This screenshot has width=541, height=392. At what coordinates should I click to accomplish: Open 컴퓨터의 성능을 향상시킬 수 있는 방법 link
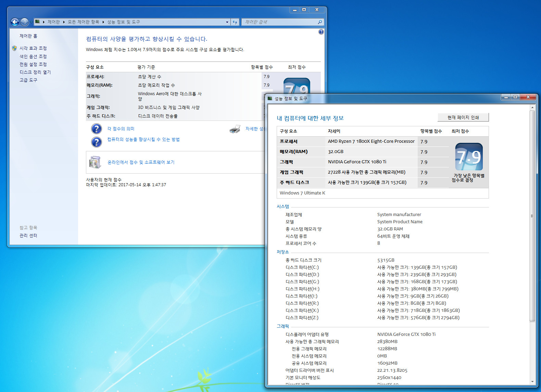pyautogui.click(x=143, y=139)
